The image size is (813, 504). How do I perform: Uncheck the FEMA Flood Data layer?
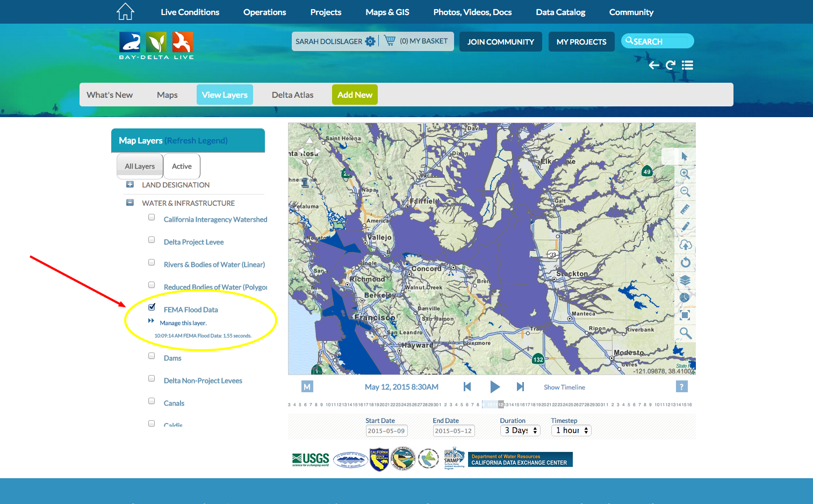click(x=152, y=307)
